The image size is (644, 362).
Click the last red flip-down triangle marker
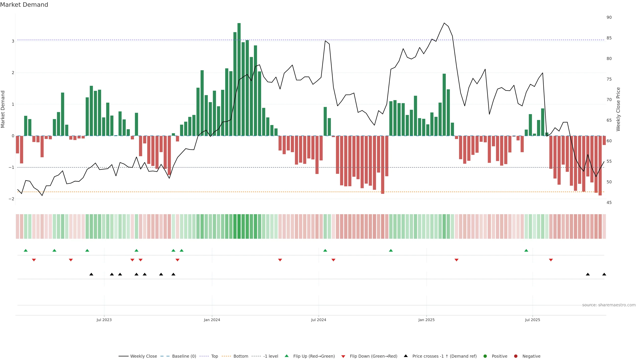(x=551, y=260)
